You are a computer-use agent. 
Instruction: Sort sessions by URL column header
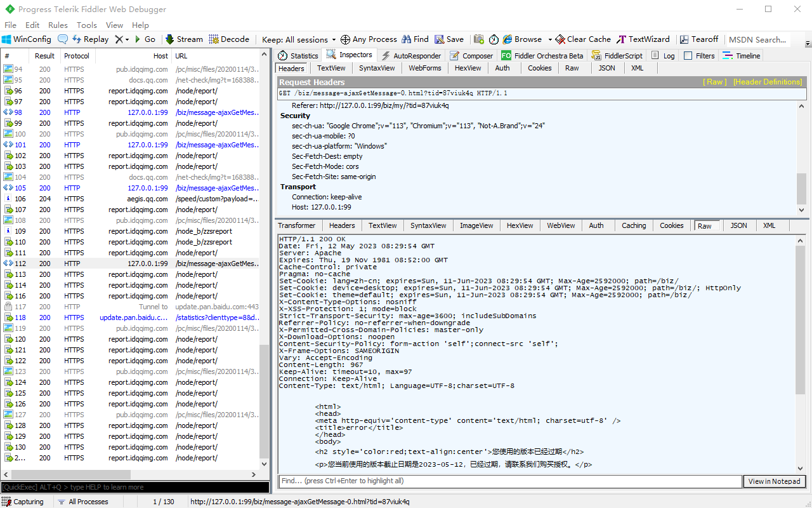tap(216, 56)
